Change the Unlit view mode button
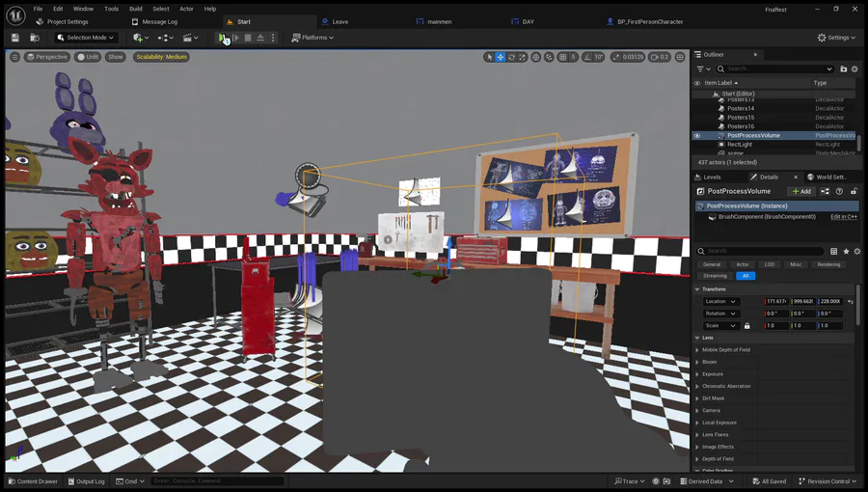868x492 pixels. pos(88,57)
